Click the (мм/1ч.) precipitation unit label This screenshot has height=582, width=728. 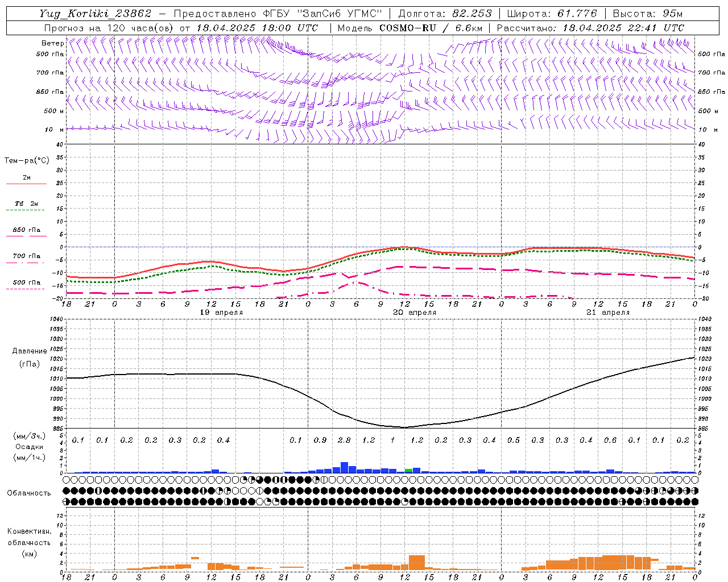coord(29,458)
